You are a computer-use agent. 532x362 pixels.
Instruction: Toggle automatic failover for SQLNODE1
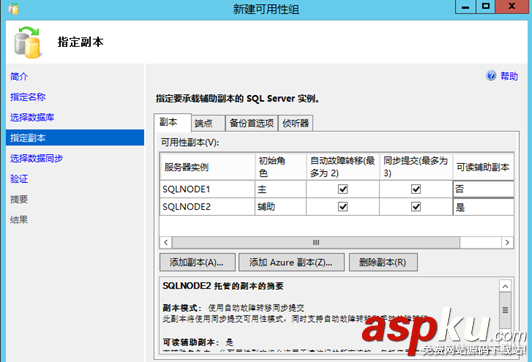pos(343,189)
